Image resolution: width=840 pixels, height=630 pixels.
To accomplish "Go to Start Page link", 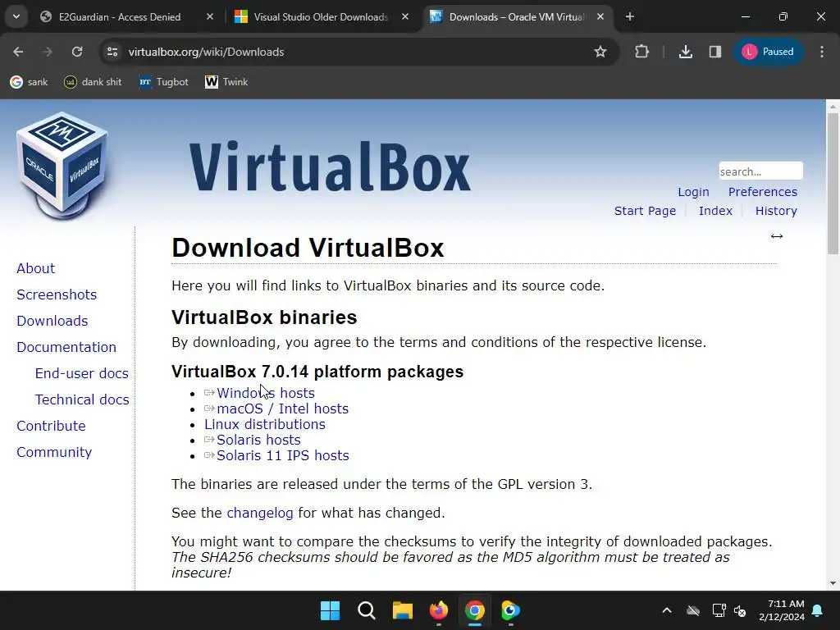I will [x=645, y=211].
